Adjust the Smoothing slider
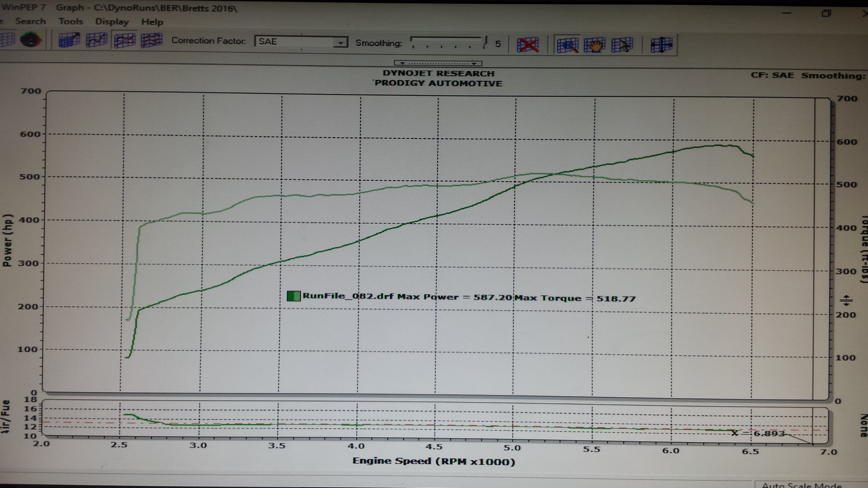Screen dimensions: 868x488 click(448, 43)
